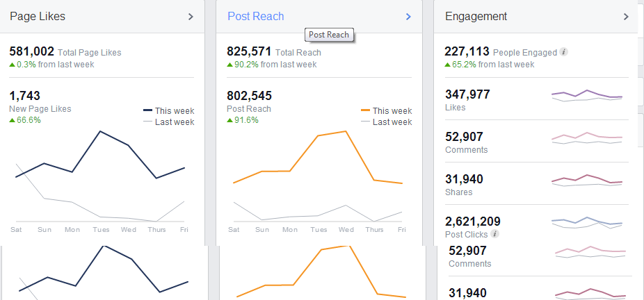Click the orange This week legend swatch

coord(365,110)
